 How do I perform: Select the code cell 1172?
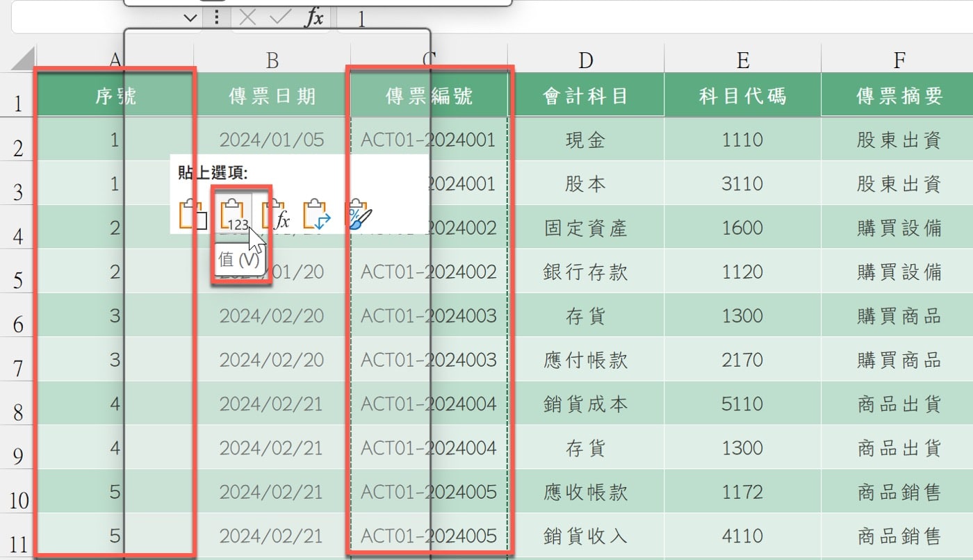coord(742,492)
